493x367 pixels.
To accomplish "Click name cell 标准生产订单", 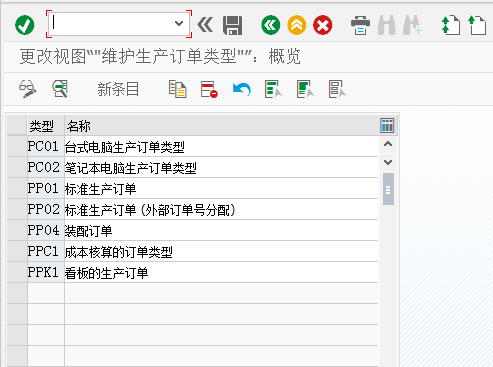I will click(x=221, y=189).
